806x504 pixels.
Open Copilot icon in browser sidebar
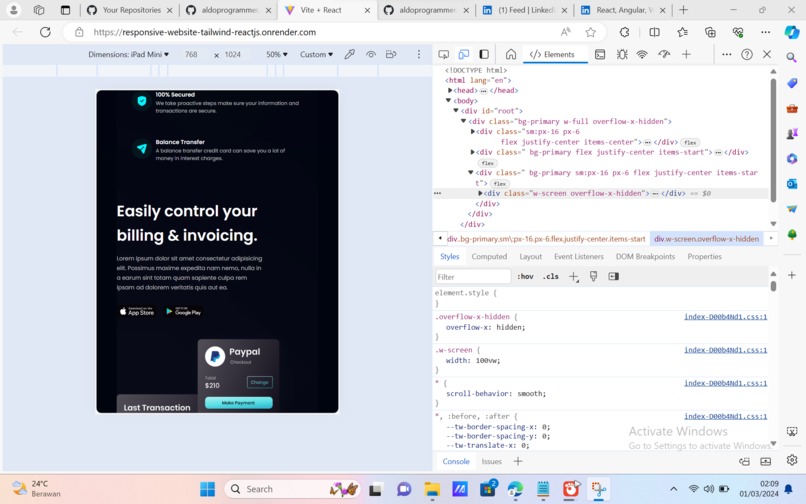coord(792,32)
